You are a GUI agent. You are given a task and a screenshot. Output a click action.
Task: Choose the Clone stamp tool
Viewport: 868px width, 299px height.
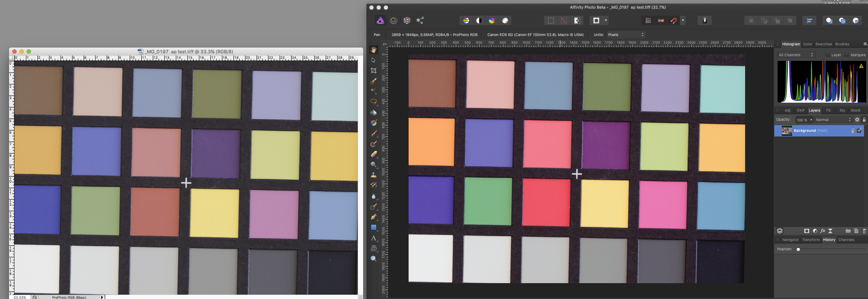coord(374,175)
